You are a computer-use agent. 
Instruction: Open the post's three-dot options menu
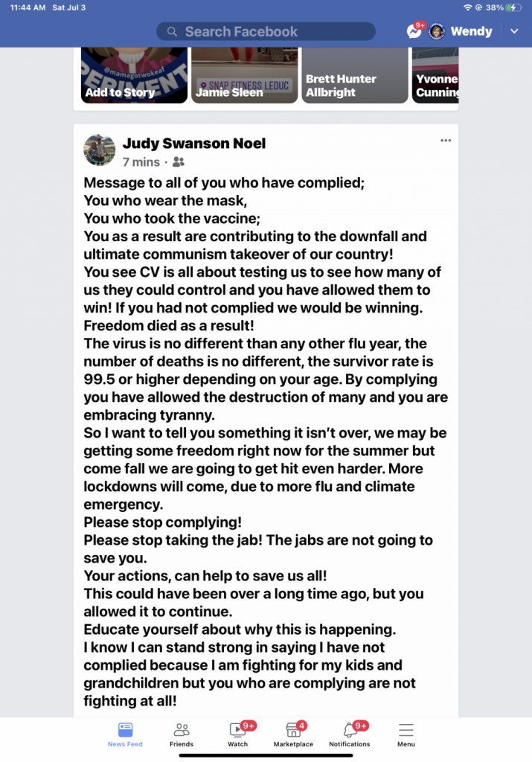(x=446, y=140)
